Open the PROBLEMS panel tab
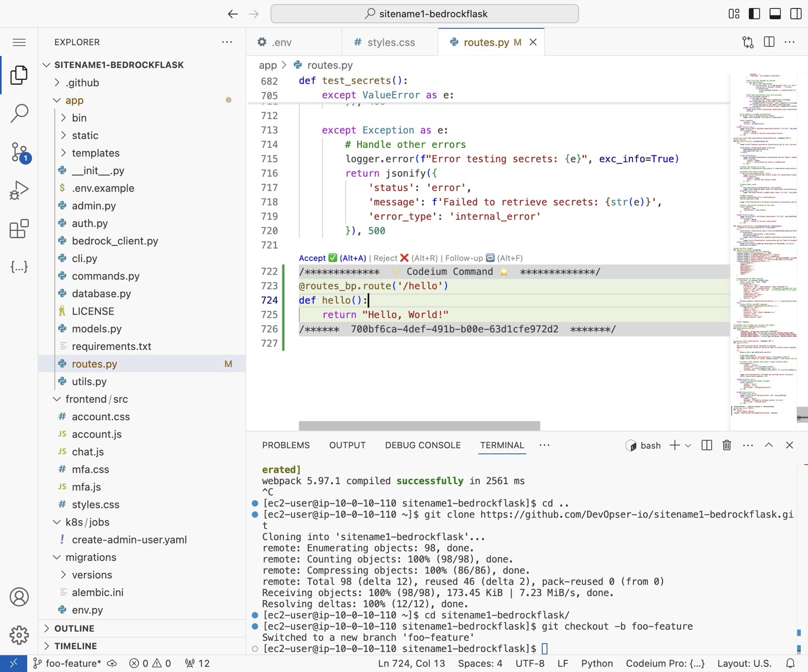Image resolution: width=808 pixels, height=672 pixels. tap(286, 445)
